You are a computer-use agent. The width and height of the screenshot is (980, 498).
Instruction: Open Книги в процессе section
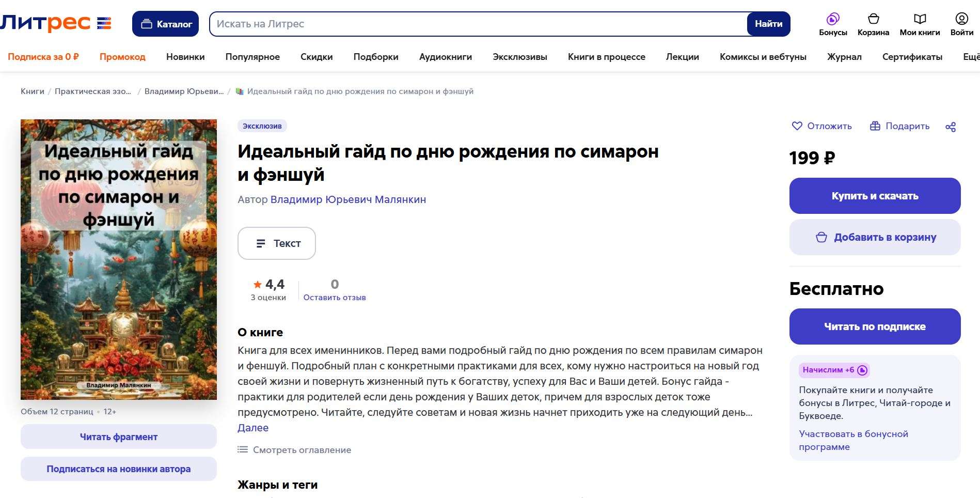click(607, 57)
